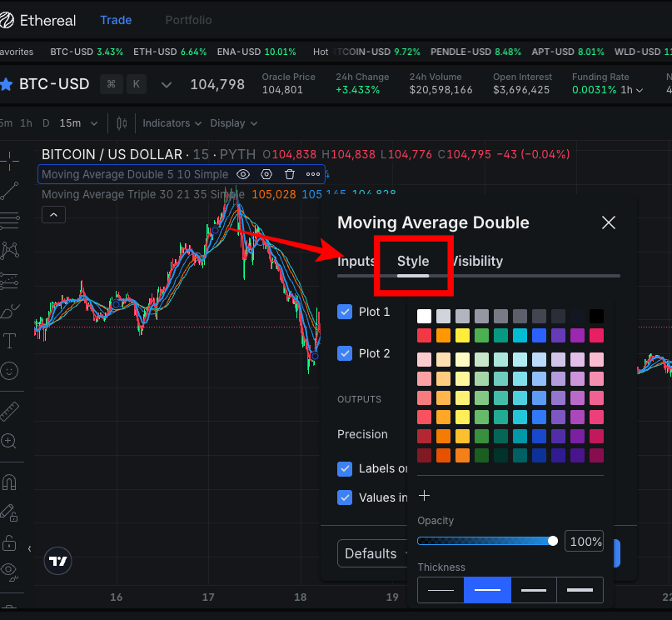
Task: Expand the BTC-USD market selector chevron
Action: pyautogui.click(x=167, y=85)
